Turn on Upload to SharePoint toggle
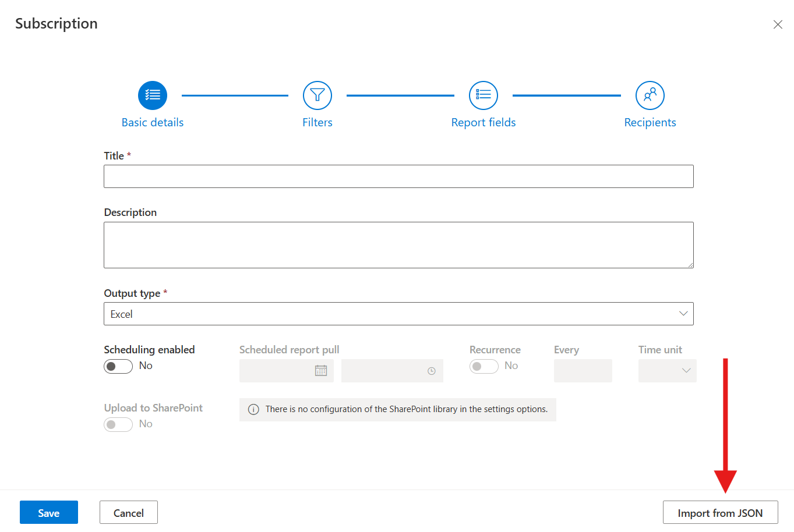 (x=118, y=424)
